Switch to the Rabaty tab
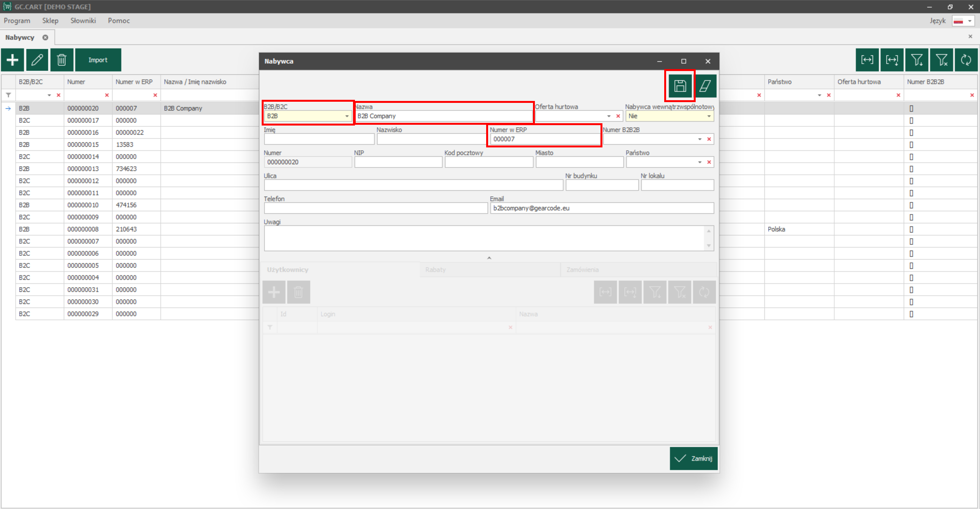 pyautogui.click(x=490, y=270)
